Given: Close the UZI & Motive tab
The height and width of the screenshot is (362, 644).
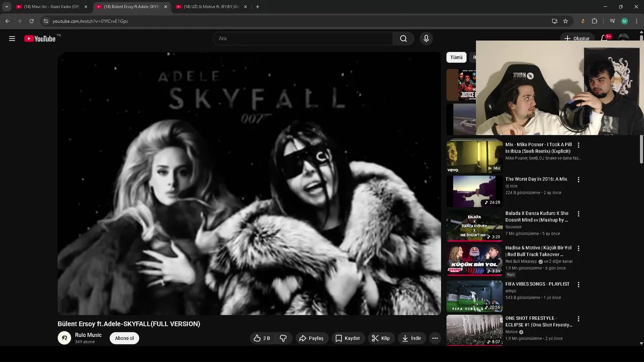Looking at the screenshot, I should 246,7.
